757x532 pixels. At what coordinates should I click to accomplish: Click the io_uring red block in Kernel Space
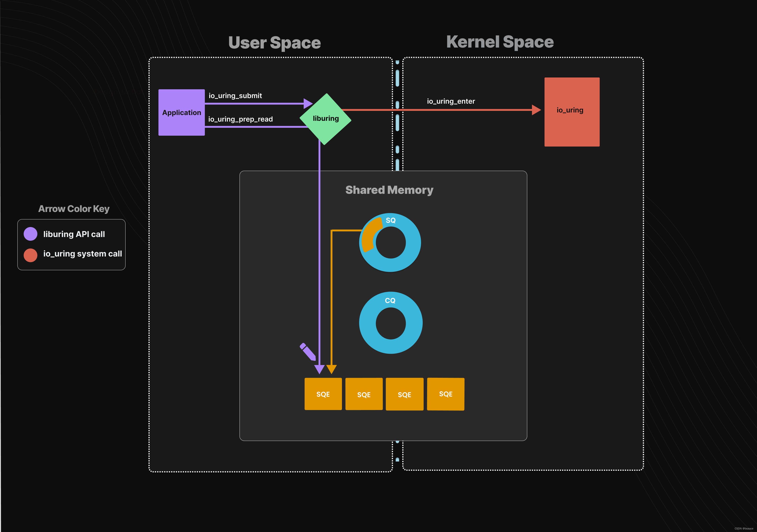(x=572, y=111)
